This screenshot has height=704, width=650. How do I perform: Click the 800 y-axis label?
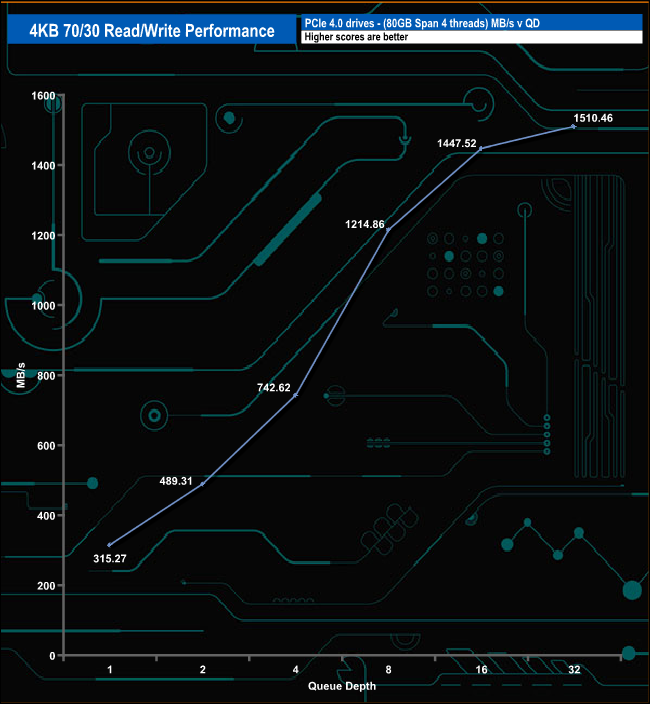[x=46, y=376]
